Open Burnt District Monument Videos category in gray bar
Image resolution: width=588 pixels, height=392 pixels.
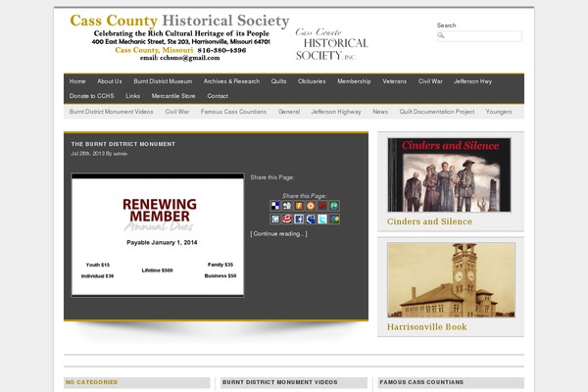[111, 112]
